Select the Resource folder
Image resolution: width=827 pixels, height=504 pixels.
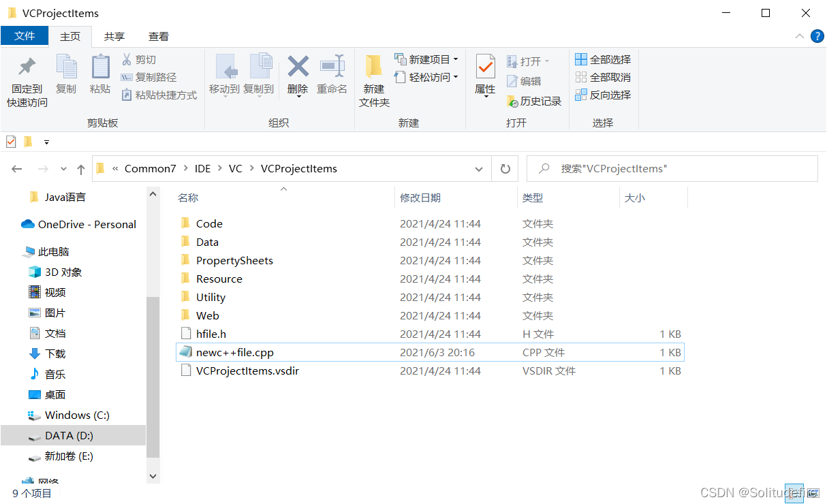429,279
